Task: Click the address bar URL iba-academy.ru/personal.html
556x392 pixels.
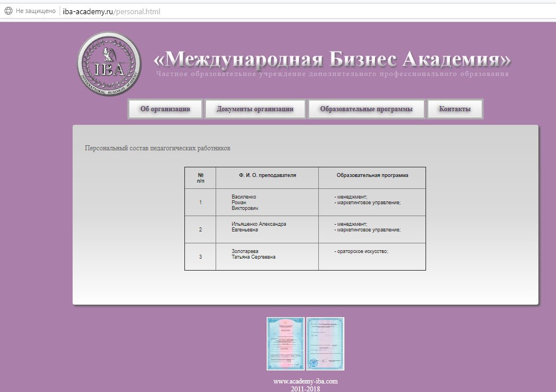Action: [x=111, y=11]
